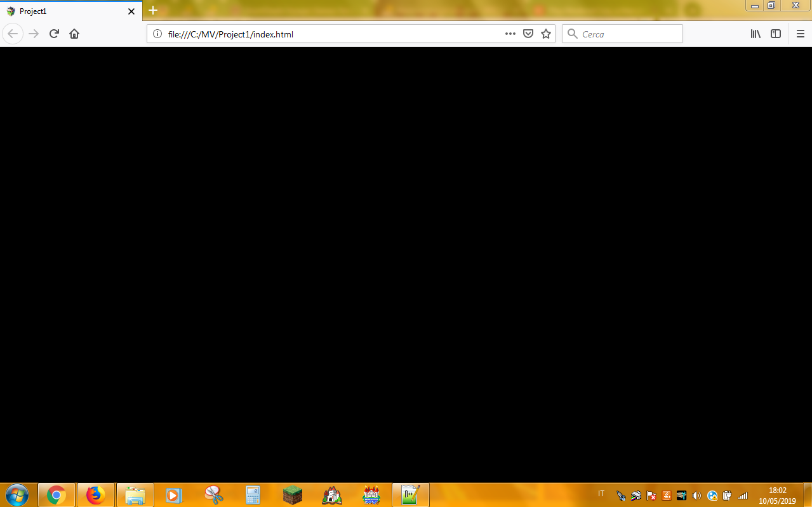812x507 pixels.
Task: Open the Windows Start menu
Action: (x=17, y=495)
